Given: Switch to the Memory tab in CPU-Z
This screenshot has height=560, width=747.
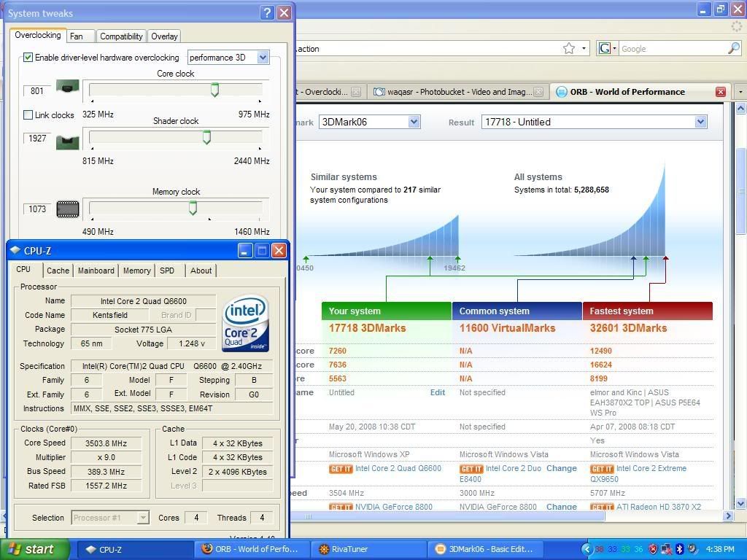Looking at the screenshot, I should point(136,271).
